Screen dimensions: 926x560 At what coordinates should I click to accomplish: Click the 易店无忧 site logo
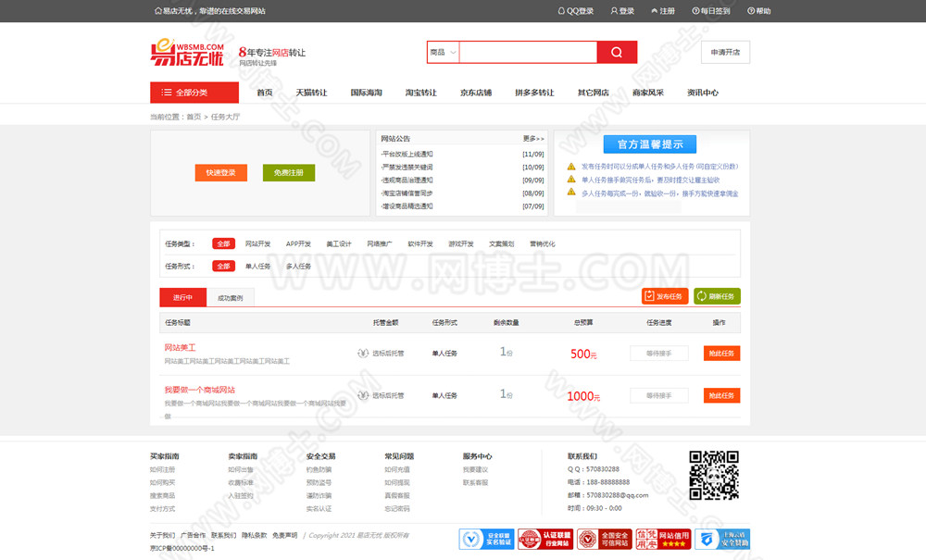pyautogui.click(x=187, y=53)
